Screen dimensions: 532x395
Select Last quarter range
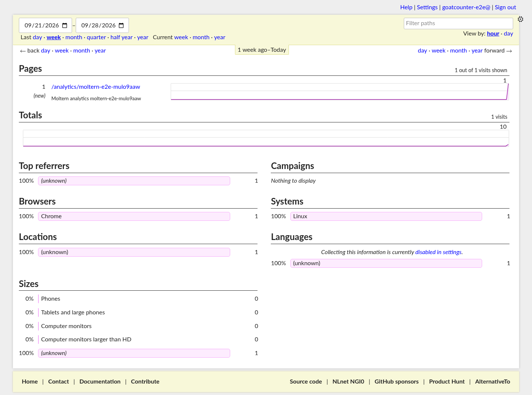(96, 37)
